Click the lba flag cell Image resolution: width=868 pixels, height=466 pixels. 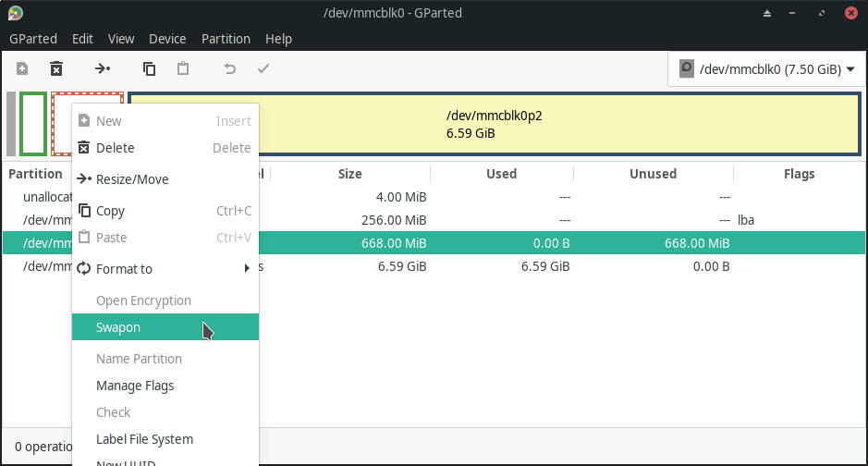click(x=746, y=220)
